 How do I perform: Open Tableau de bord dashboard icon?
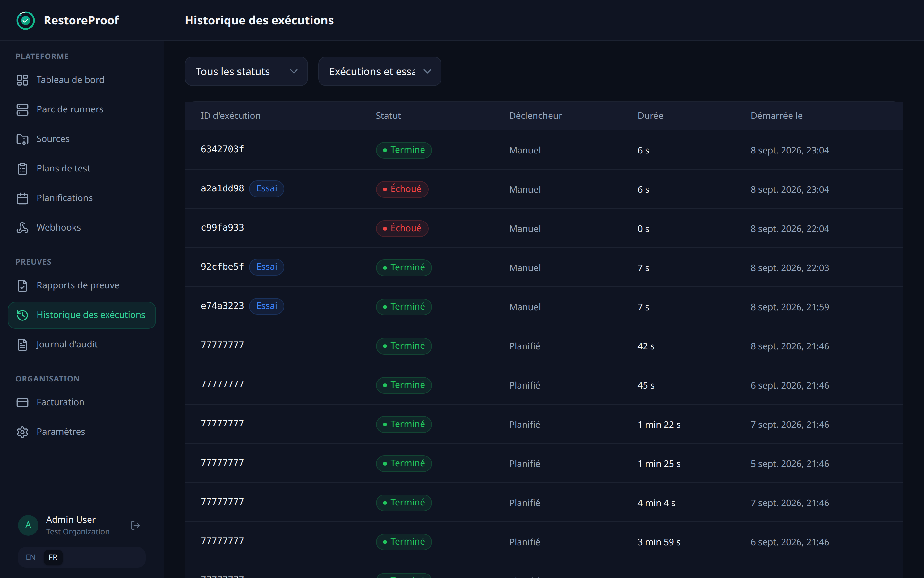click(22, 80)
